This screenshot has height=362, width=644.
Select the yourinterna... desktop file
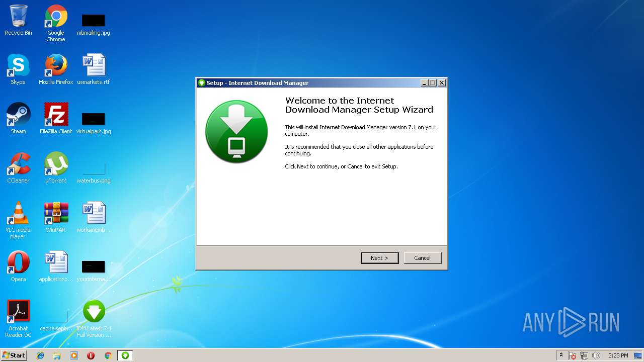coord(94,270)
